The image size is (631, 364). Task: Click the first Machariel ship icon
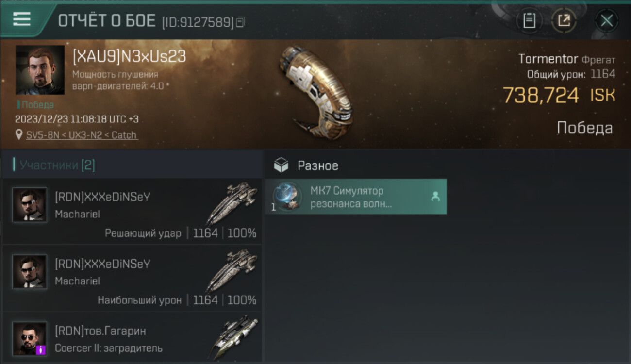point(232,203)
